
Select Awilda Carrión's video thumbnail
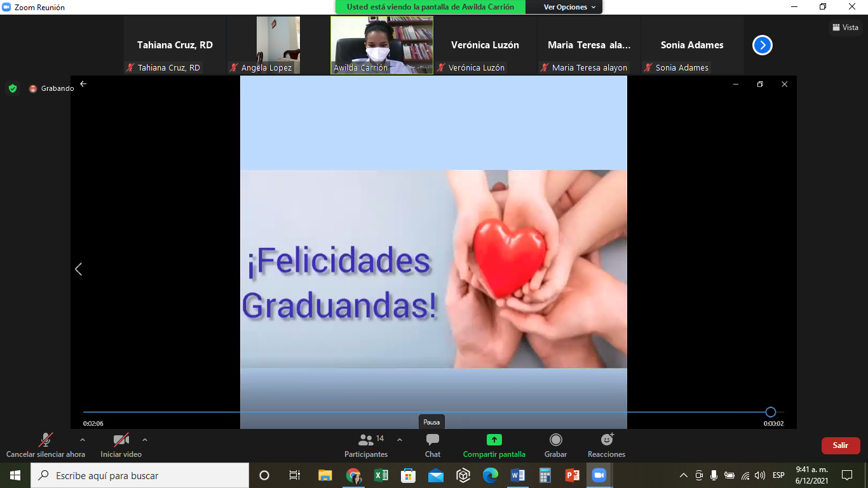tap(382, 45)
